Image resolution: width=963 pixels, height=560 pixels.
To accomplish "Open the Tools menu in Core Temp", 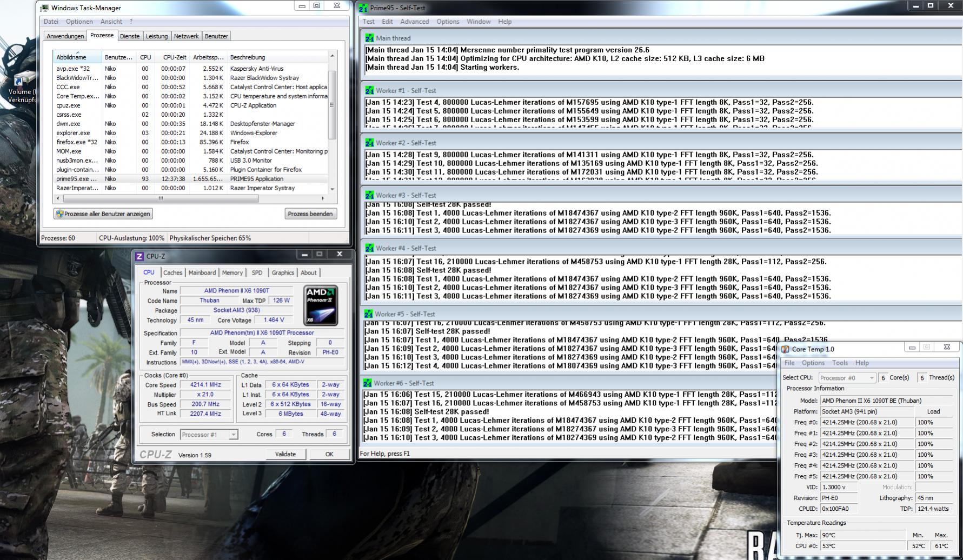I will tap(840, 363).
